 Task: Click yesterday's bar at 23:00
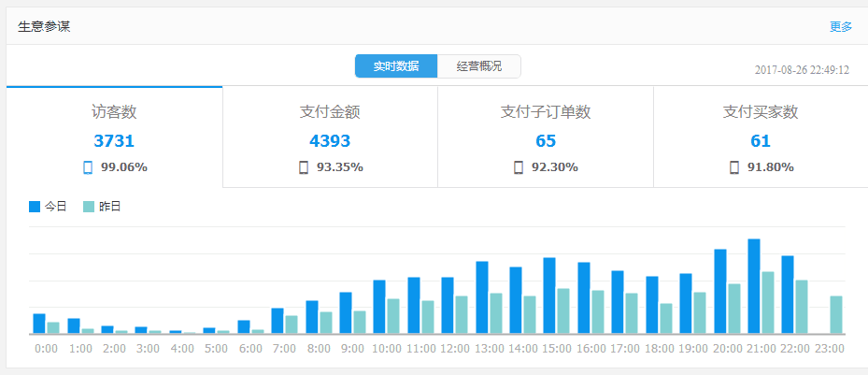pyautogui.click(x=836, y=315)
